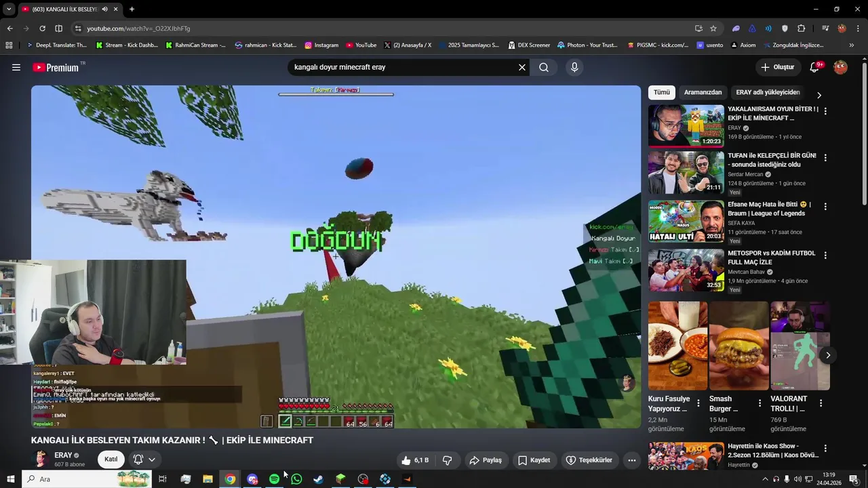This screenshot has width=868, height=488.
Task: Open more video actions ellipsis
Action: [632, 460]
